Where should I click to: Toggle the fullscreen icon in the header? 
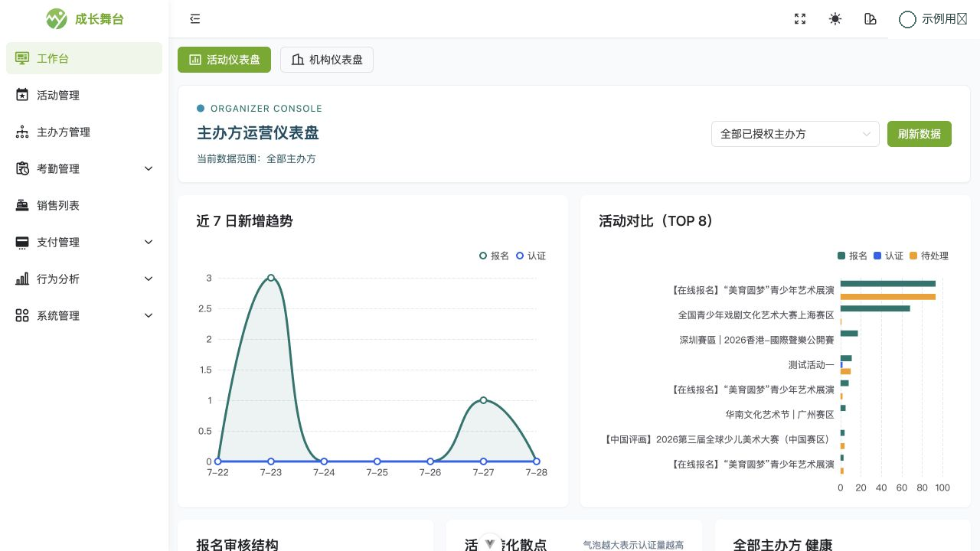[x=800, y=19]
